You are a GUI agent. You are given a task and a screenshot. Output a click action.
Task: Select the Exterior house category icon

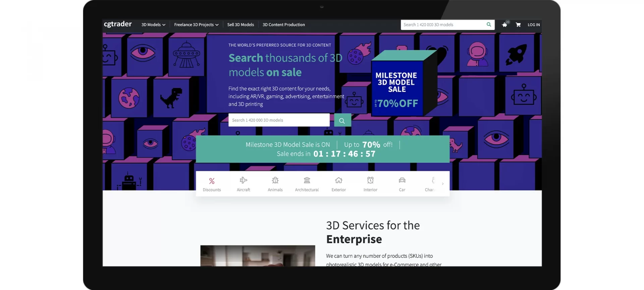coord(339,184)
